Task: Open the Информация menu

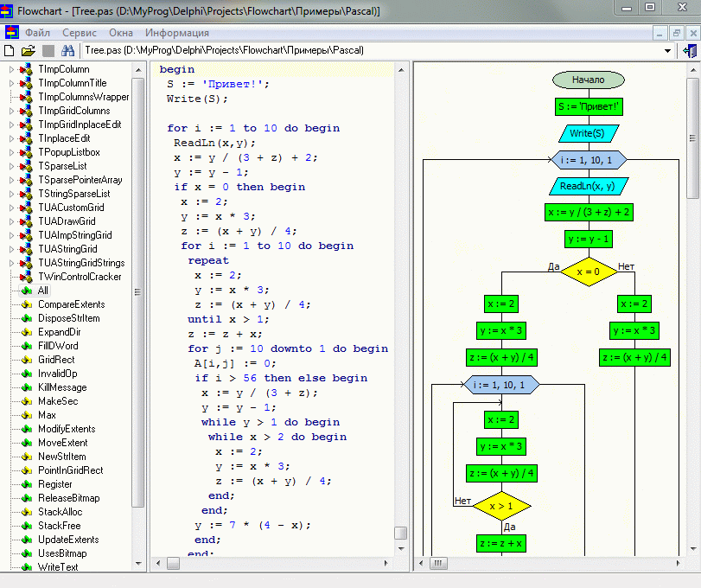Action: pos(176,33)
